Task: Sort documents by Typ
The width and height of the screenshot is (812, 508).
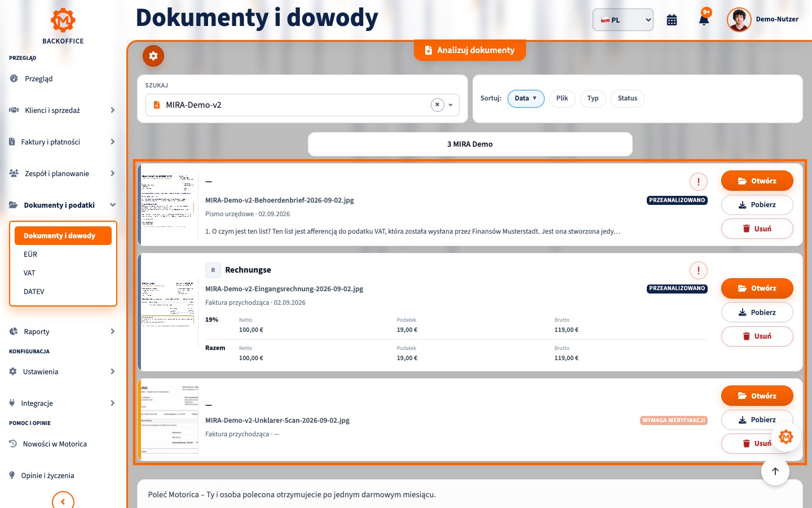Action: [593, 99]
